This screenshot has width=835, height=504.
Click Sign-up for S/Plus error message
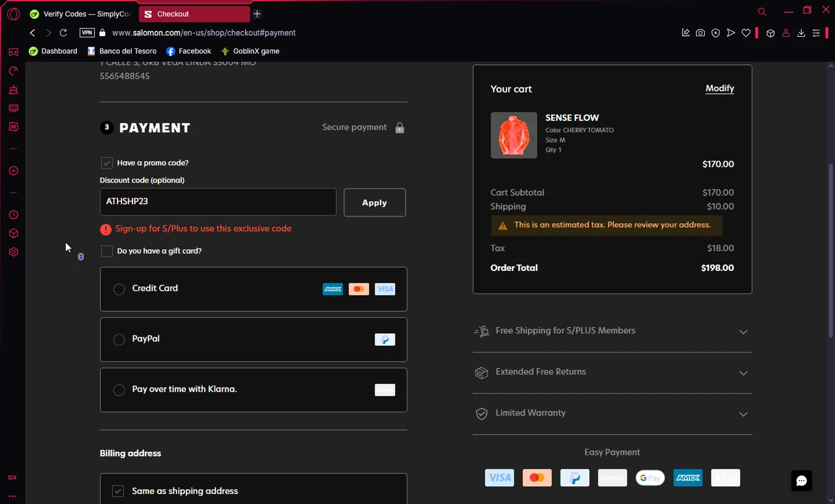[x=203, y=229]
